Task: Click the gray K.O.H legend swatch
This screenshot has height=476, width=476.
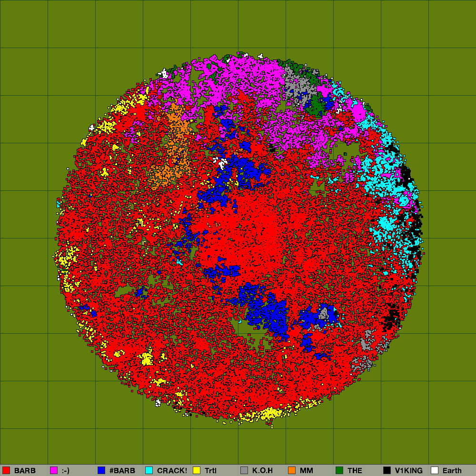Action: click(x=244, y=470)
